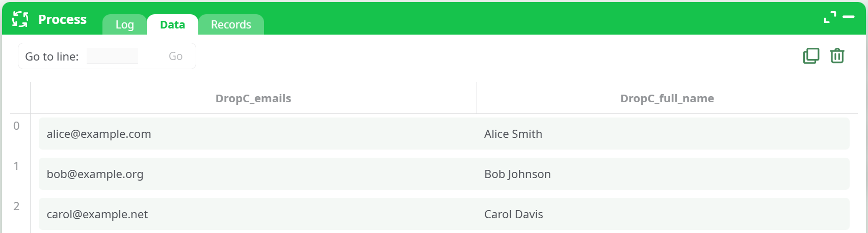Copy the data with the duplicate icon
868x233 pixels.
pyautogui.click(x=811, y=56)
